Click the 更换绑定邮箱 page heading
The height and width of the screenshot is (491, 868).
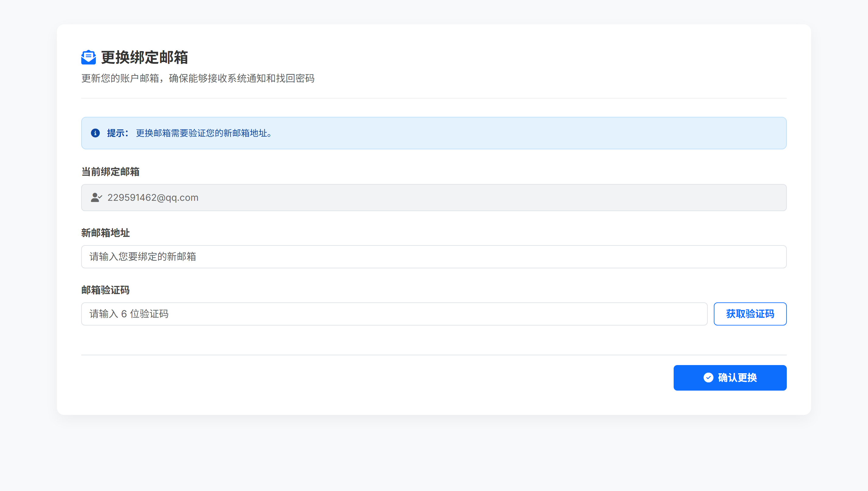click(x=144, y=57)
